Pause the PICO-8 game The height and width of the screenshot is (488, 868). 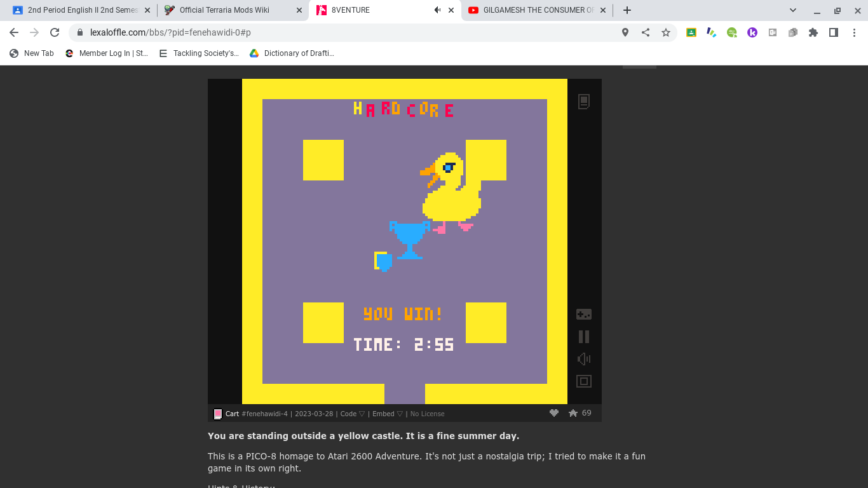coord(584,337)
